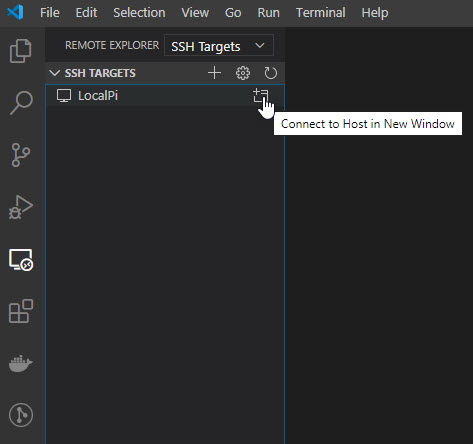This screenshot has height=444, width=473.
Task: Open the Selection menu
Action: [139, 13]
